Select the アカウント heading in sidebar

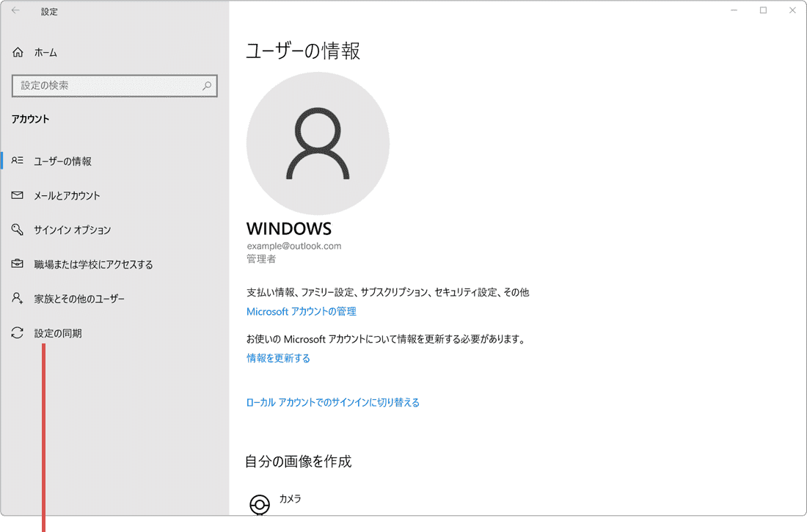pos(30,118)
